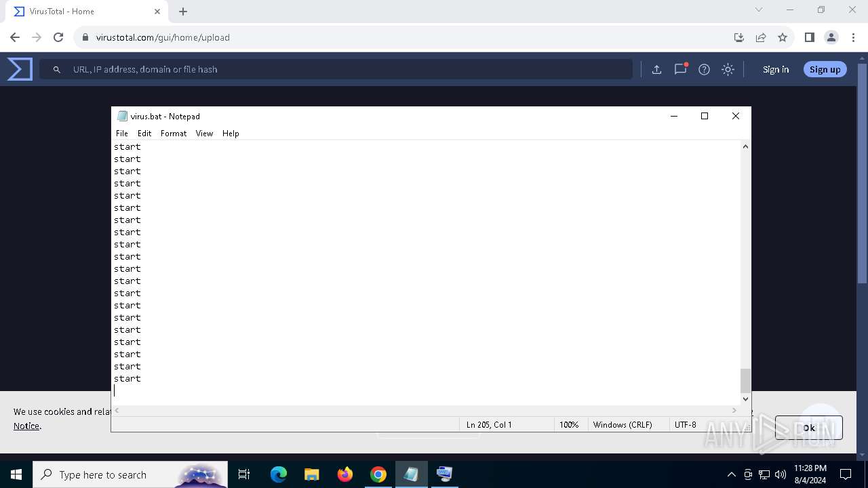868x488 pixels.
Task: Click Notepad horizontal scroll left arrow
Action: (117, 410)
